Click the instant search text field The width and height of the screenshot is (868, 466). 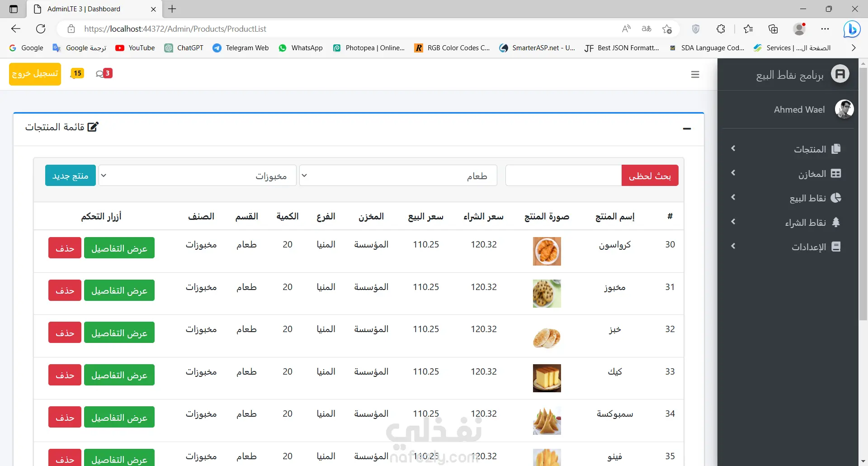coord(563,176)
